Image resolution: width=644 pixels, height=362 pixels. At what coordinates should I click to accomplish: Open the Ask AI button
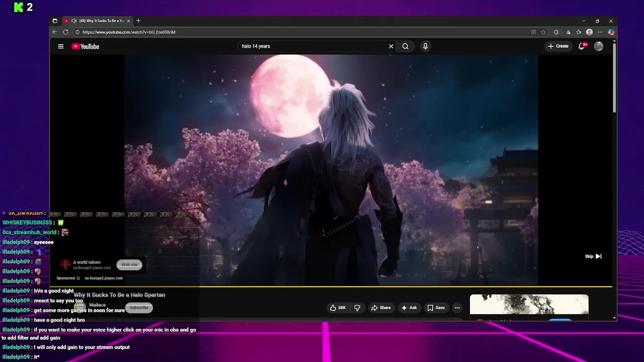click(409, 308)
